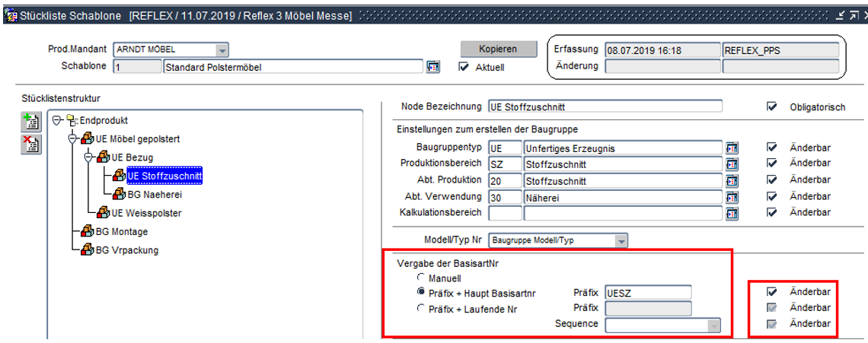Select the UE Weisspolster tree item
Image resolution: width=868 pixels, height=343 pixels.
pos(145,212)
